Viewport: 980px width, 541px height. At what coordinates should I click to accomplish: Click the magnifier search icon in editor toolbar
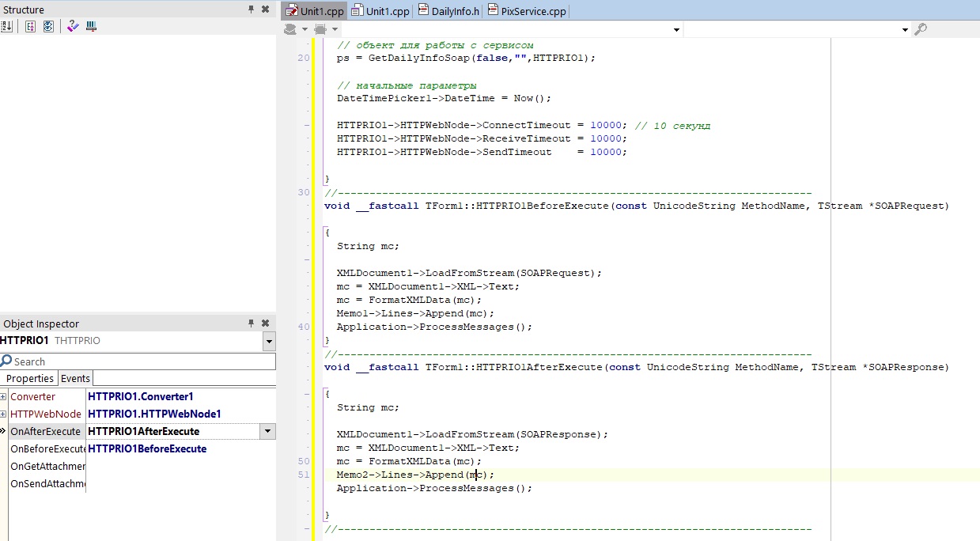coord(920,29)
